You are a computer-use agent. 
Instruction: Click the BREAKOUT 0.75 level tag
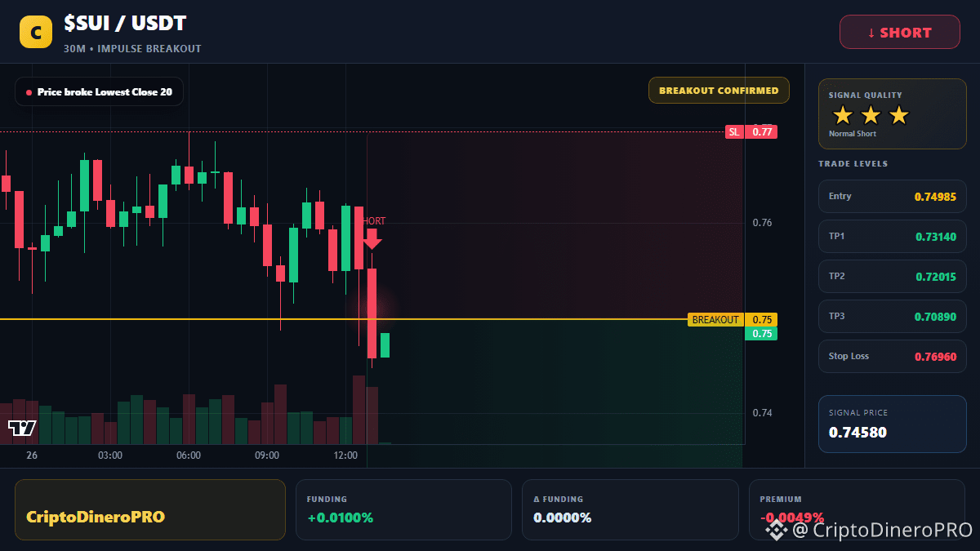point(733,320)
